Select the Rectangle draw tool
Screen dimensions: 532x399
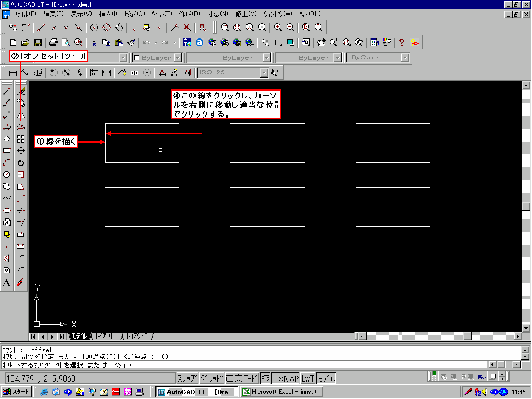pyautogui.click(x=6, y=151)
